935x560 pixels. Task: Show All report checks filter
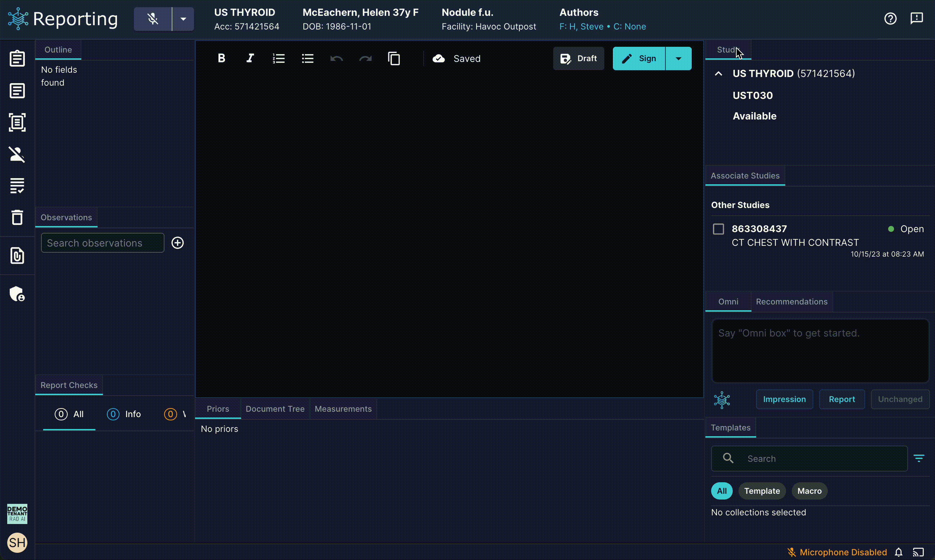click(x=69, y=414)
